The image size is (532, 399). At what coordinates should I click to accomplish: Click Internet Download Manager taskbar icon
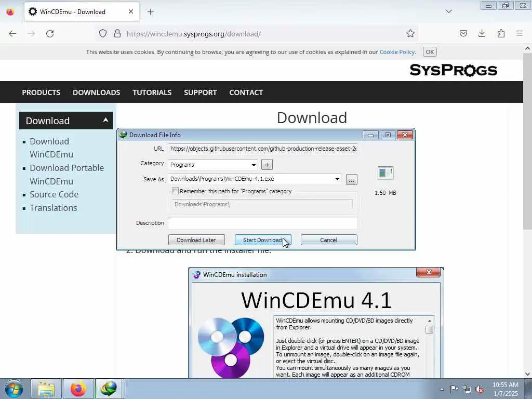tap(109, 389)
